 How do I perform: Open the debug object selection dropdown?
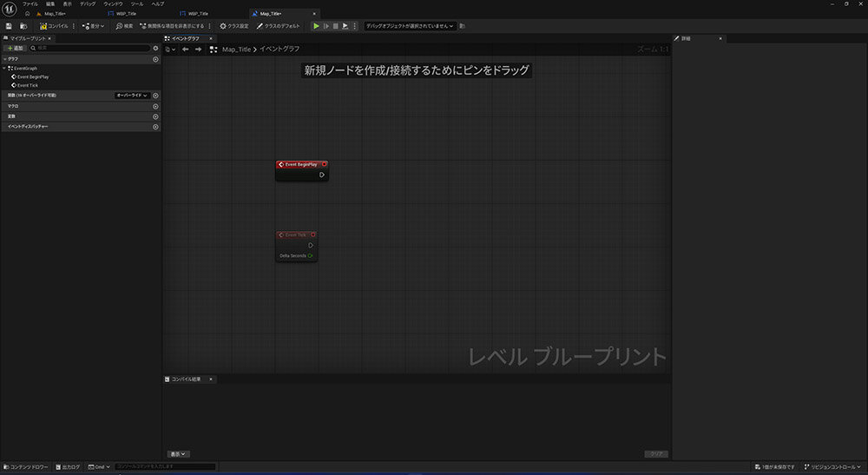pos(411,26)
